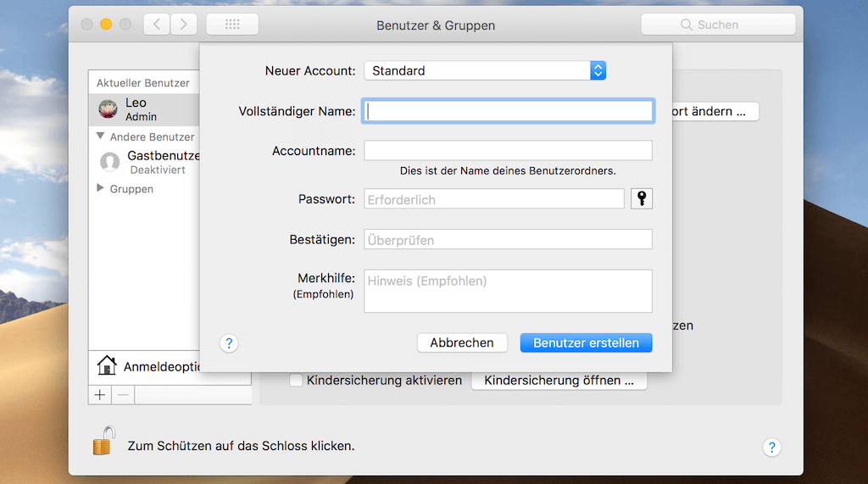Click 'Dies ist der Name deines Benutzerordners' text
868x484 pixels.
click(x=508, y=171)
